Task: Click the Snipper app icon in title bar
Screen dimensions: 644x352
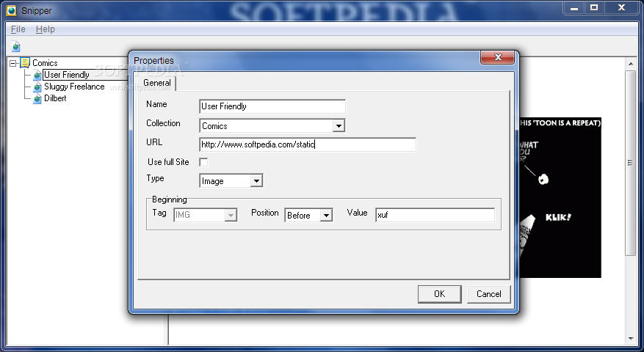Action: [x=11, y=10]
